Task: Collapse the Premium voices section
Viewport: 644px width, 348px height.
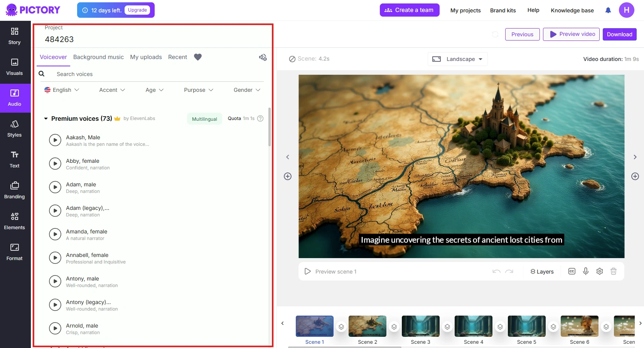Action: pyautogui.click(x=46, y=119)
